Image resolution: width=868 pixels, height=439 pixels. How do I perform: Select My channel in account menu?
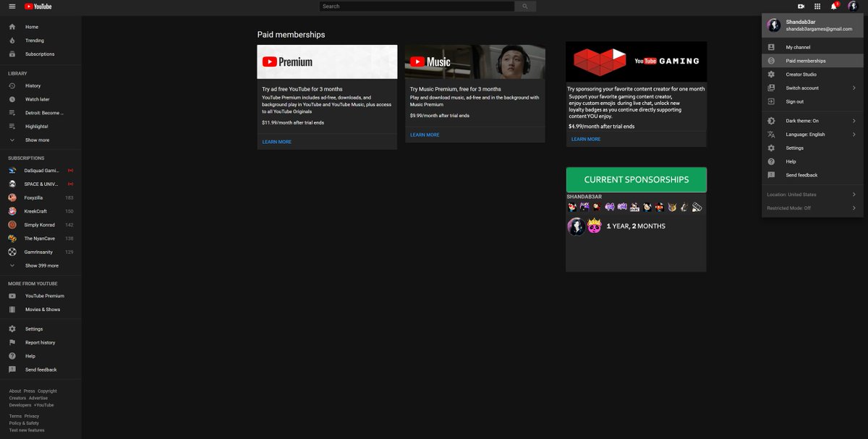click(x=812, y=47)
